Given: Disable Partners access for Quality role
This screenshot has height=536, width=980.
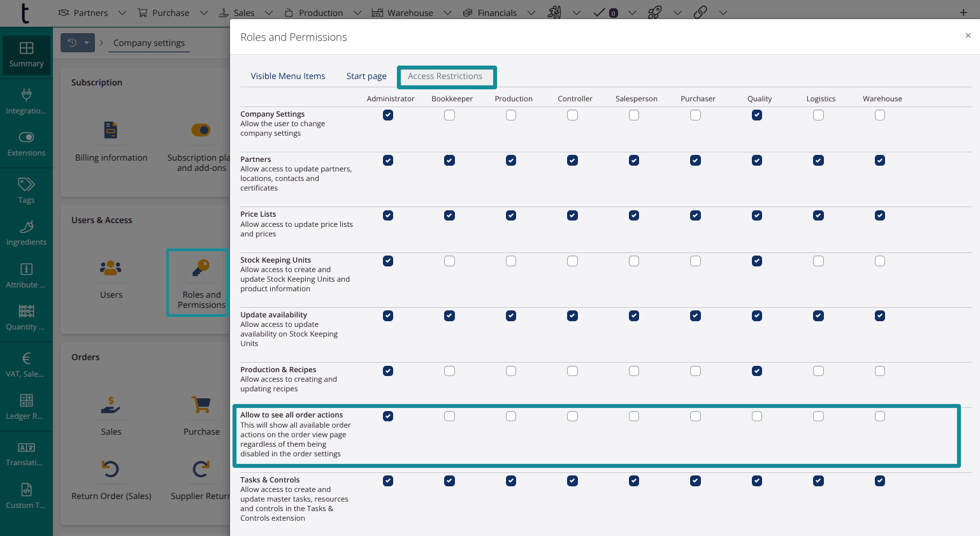Looking at the screenshot, I should tap(757, 161).
